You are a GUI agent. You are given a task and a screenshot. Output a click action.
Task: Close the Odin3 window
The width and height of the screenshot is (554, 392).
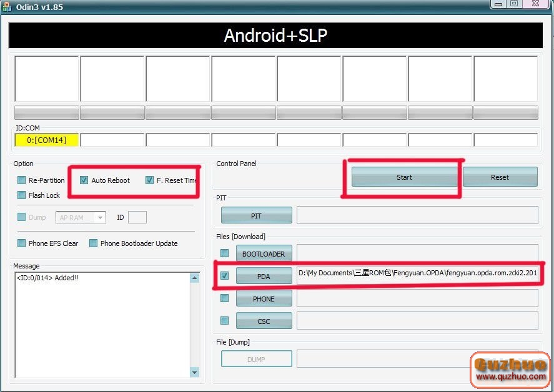pos(536,4)
